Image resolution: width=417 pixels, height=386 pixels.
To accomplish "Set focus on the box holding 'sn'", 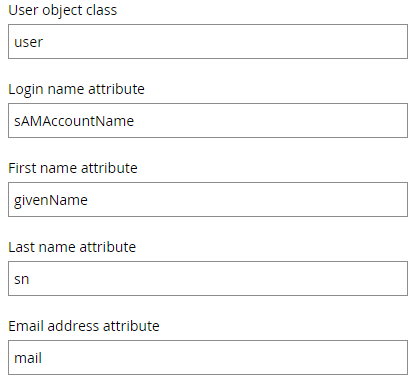I will pos(208,279).
